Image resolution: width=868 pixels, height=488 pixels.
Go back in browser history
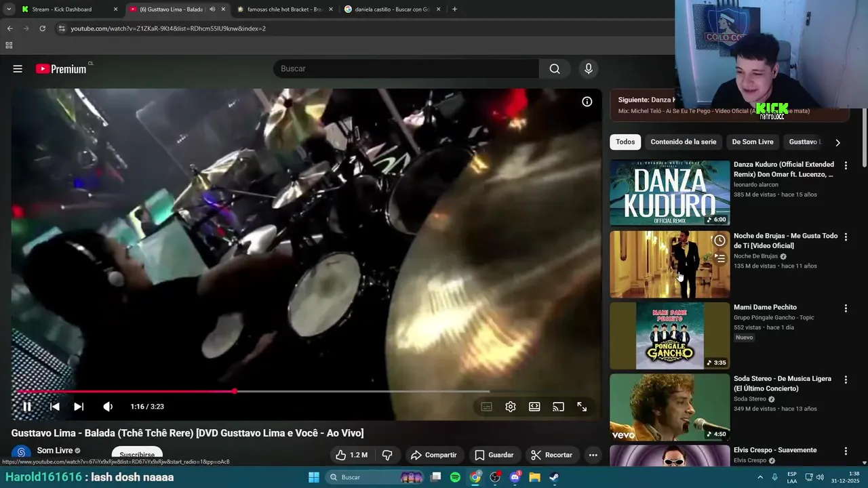coord(9,28)
